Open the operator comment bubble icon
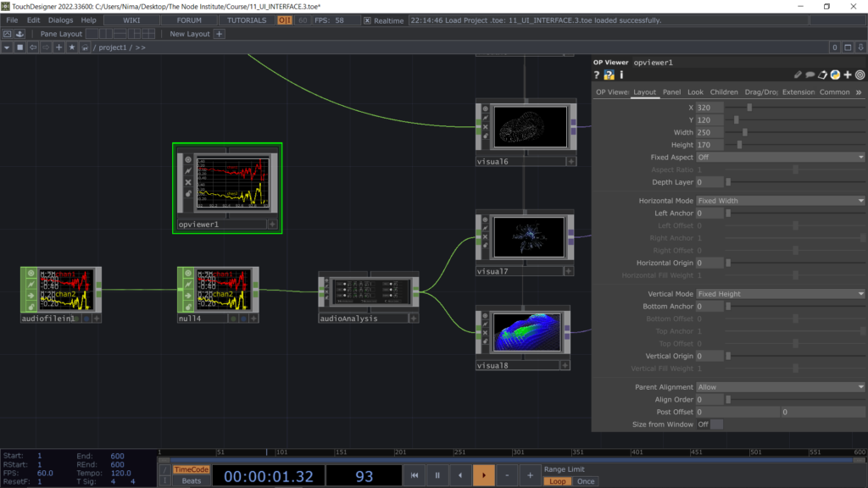The height and width of the screenshot is (488, 868). click(x=810, y=75)
